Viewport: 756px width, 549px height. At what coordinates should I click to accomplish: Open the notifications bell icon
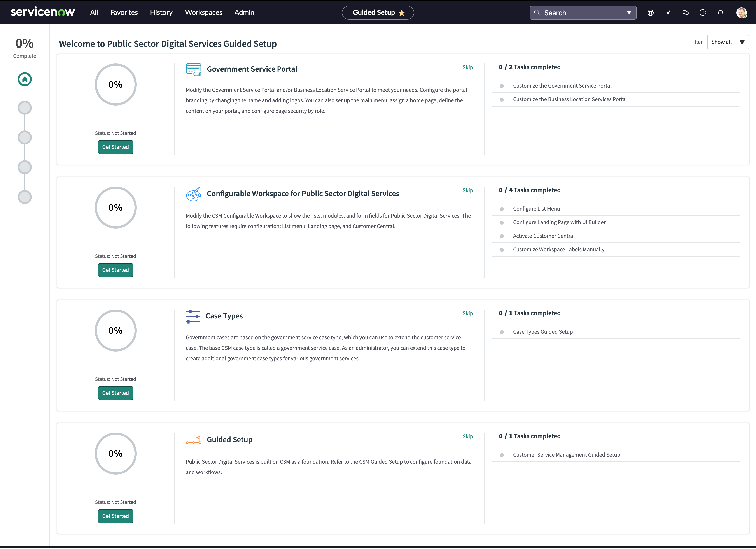[721, 13]
